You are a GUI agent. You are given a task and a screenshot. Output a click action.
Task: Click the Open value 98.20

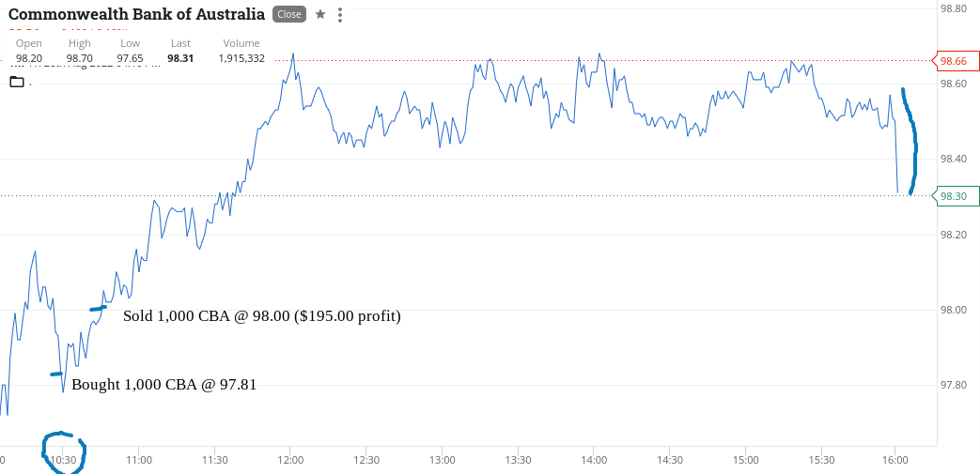(x=29, y=58)
